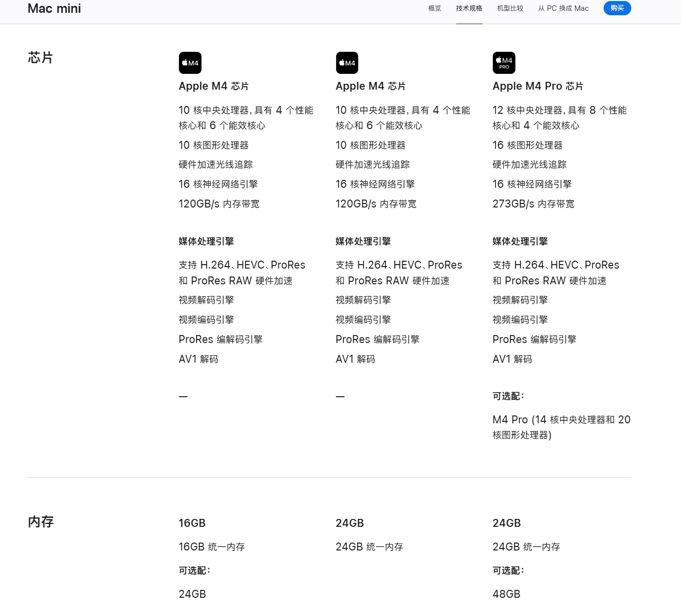This screenshot has width=681, height=616.
Task: Click the M4 chip icon above the 16GB column
Action: [x=190, y=63]
